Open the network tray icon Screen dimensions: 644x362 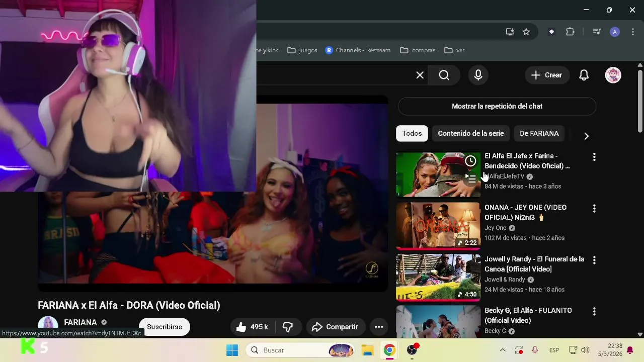[x=573, y=350]
